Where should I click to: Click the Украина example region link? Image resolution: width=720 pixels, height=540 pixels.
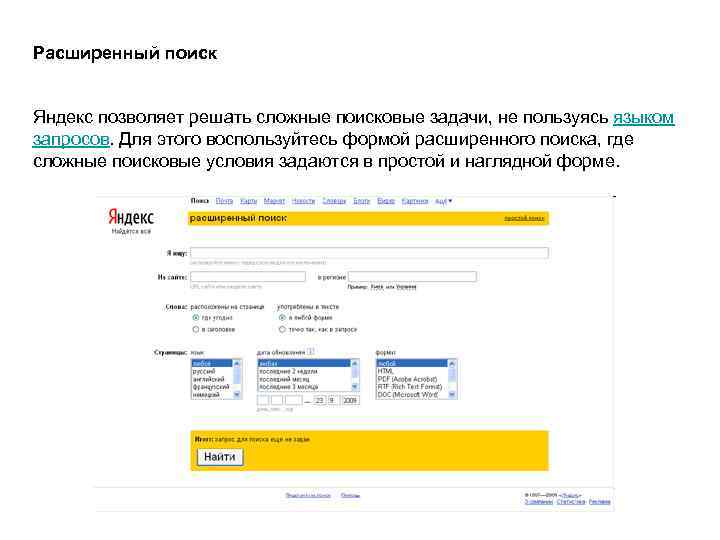click(x=406, y=287)
